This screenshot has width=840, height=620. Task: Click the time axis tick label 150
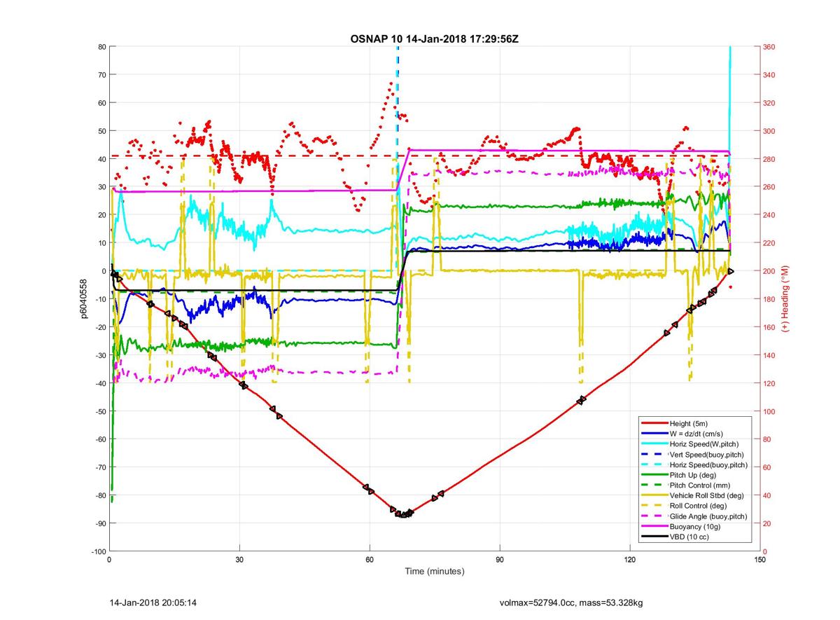[x=760, y=560]
